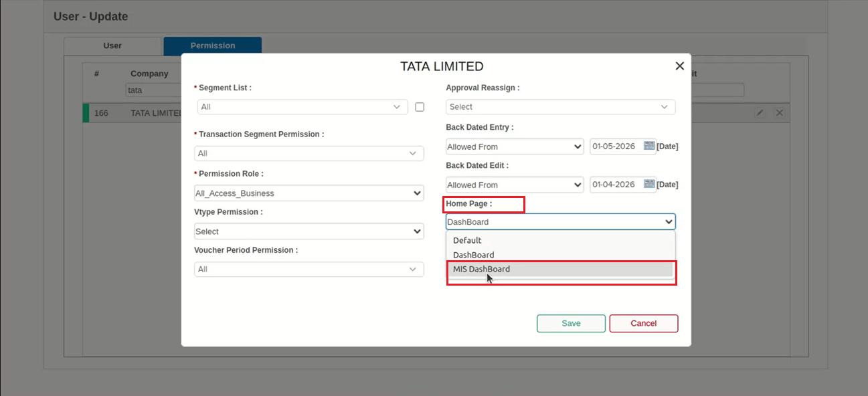Click the Cancel button
This screenshot has width=868, height=396.
pyautogui.click(x=644, y=323)
